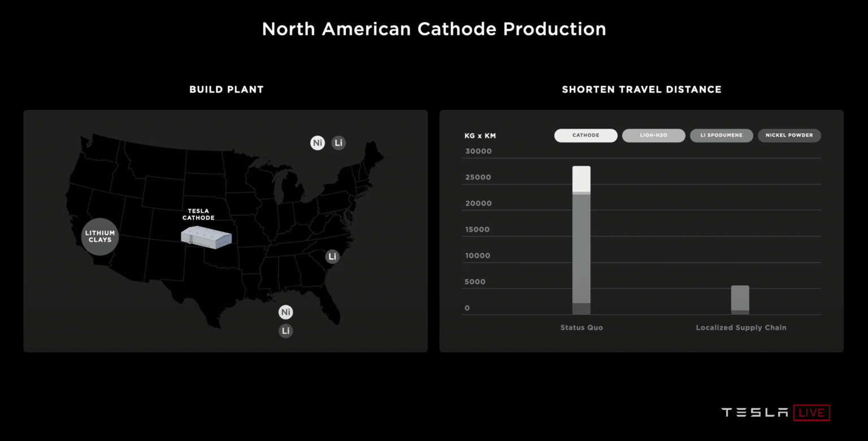Click the 10000 y-axis value

tap(478, 256)
